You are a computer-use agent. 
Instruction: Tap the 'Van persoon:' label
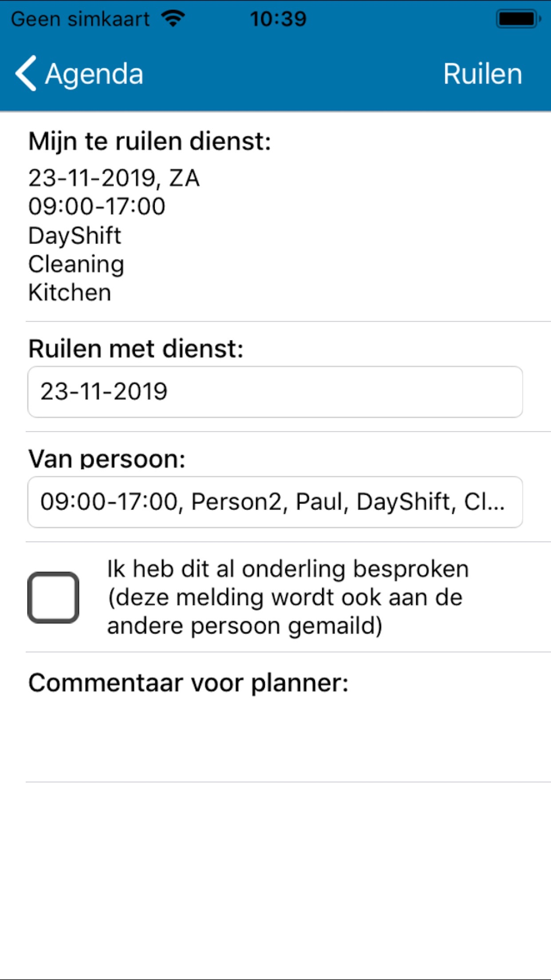pyautogui.click(x=106, y=459)
